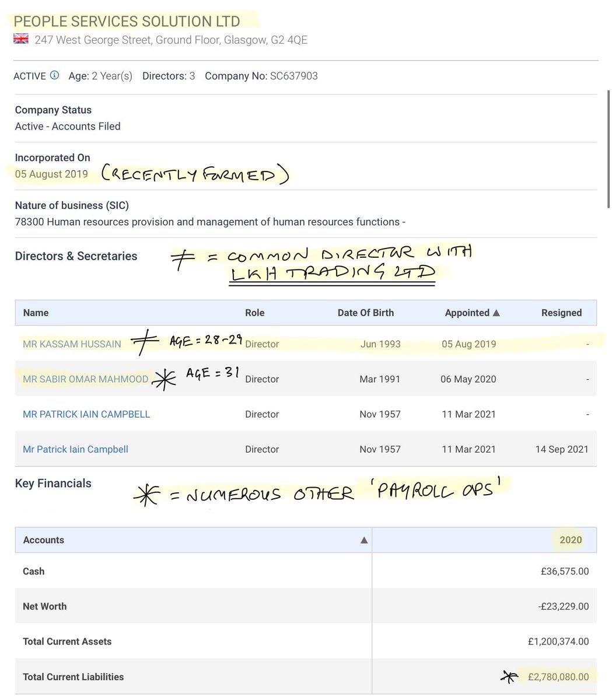Click the Net Worth row label

[44, 606]
